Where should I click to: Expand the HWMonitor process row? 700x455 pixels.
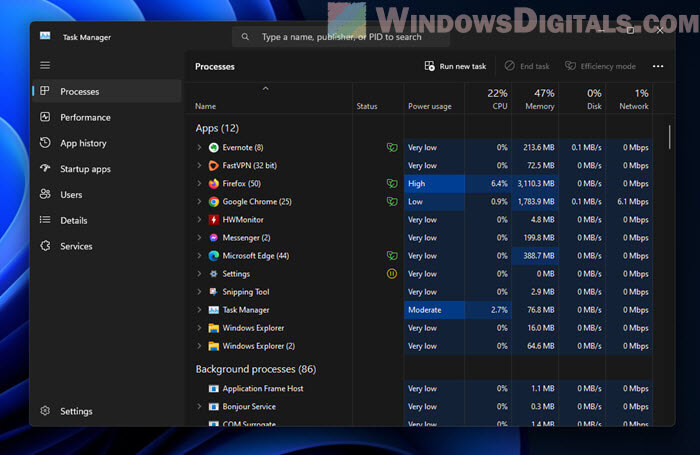tap(200, 220)
